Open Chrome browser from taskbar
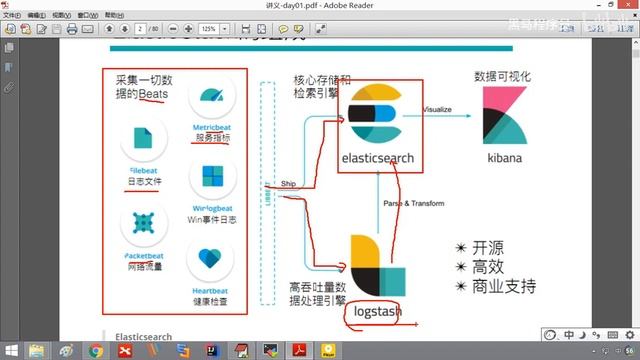Screen dimensions: 640x360 (x=96, y=351)
